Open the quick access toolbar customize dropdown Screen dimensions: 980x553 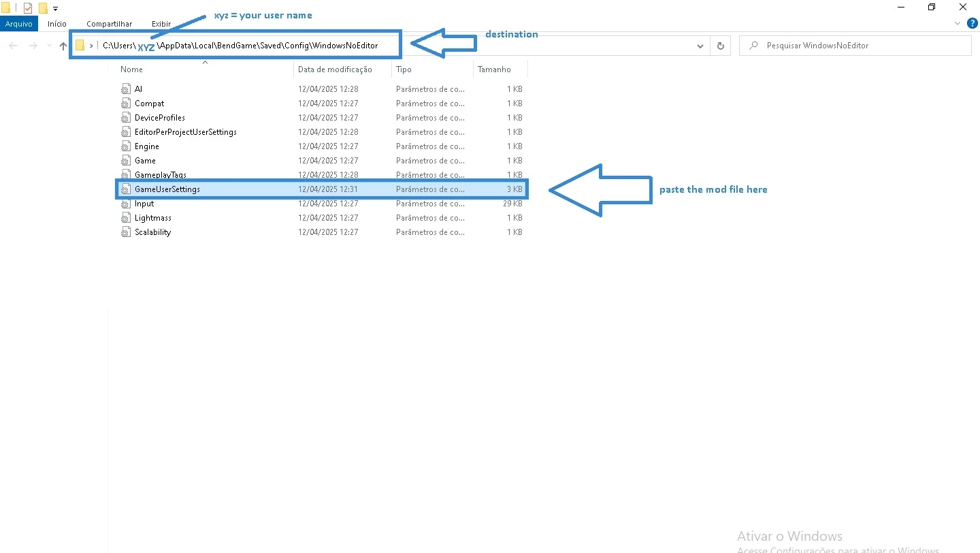click(55, 9)
